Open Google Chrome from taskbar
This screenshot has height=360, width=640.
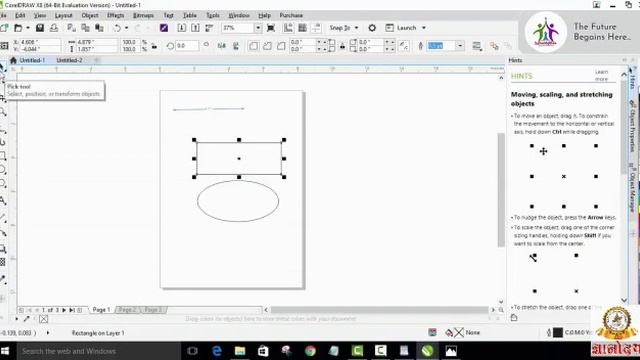tap(310, 351)
